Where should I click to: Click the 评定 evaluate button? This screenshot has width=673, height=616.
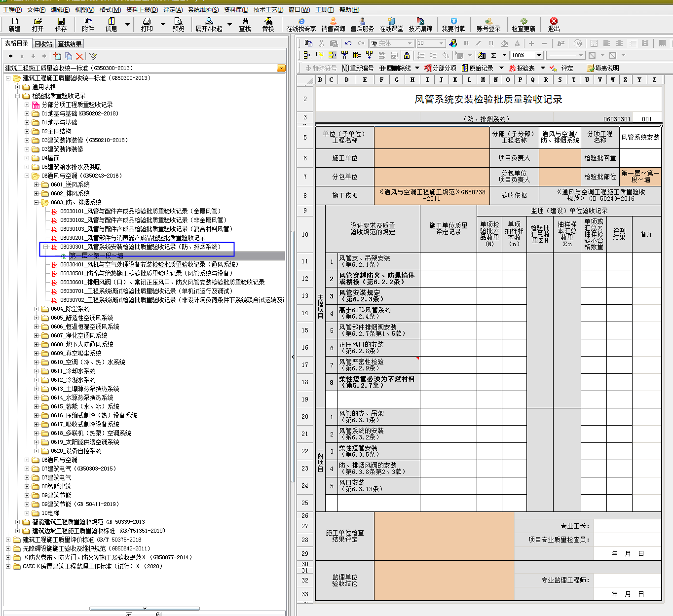[561, 68]
